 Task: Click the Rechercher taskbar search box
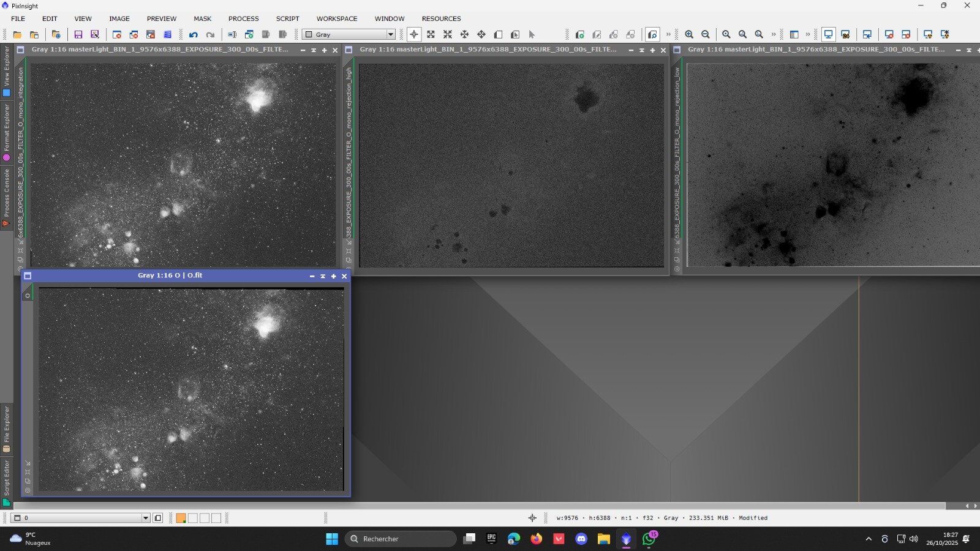pyautogui.click(x=401, y=539)
